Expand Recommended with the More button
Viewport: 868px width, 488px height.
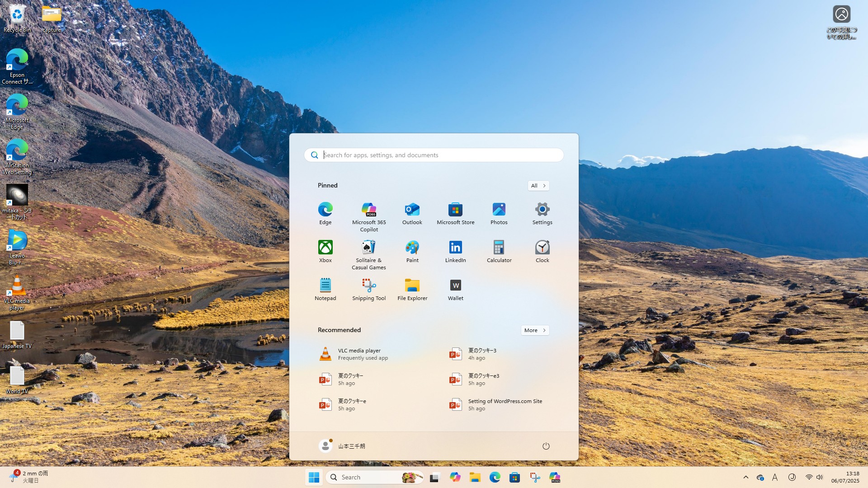(535, 330)
